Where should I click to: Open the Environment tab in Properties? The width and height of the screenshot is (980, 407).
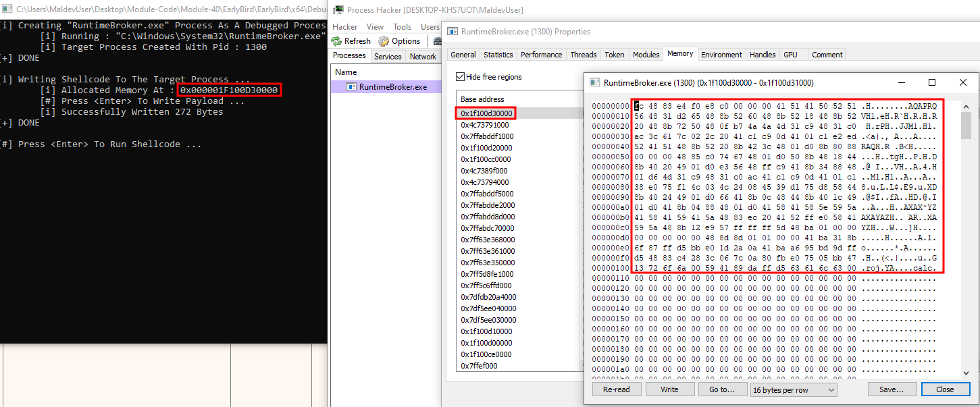[x=722, y=55]
